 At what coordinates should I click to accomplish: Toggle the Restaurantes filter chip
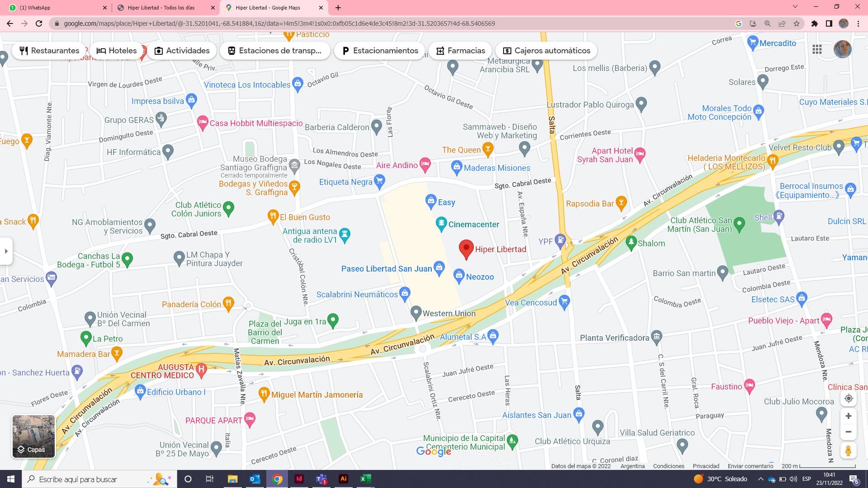click(49, 51)
